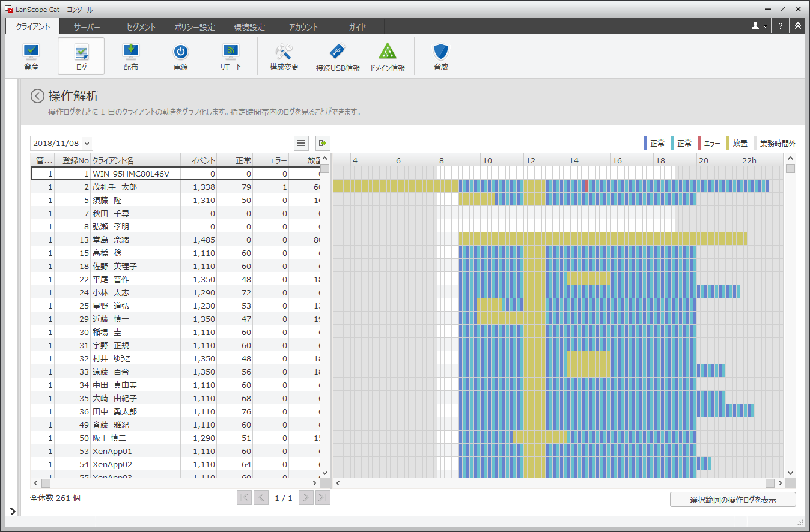Open the 電源 power icon
Image resolution: width=810 pixels, height=532 pixels.
181,57
